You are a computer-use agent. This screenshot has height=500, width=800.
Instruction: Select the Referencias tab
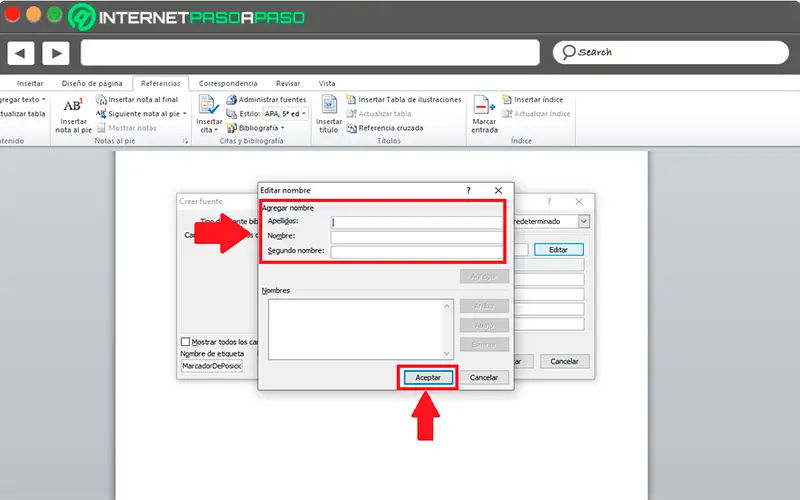[x=161, y=83]
